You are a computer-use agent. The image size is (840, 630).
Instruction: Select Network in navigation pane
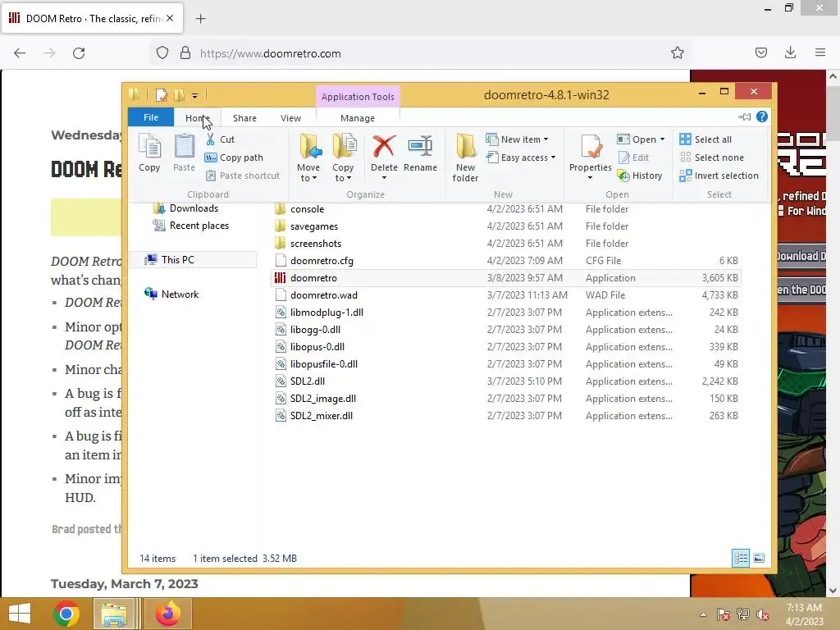tap(171, 294)
